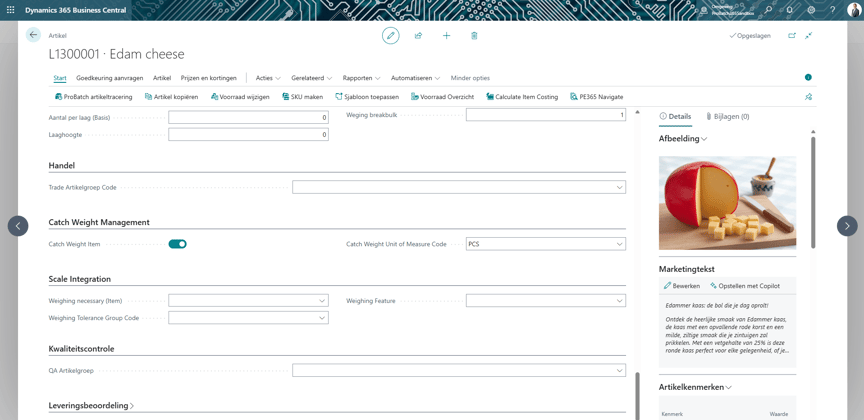Click the factbox pane scrollbar
Viewport: 864px width, 420px height.
pyautogui.click(x=813, y=193)
